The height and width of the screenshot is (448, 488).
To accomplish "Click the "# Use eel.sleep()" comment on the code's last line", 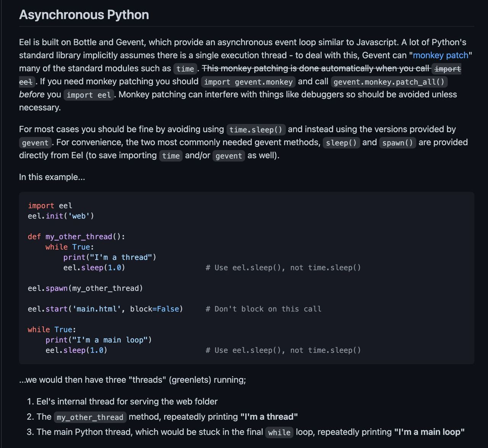I will 283,350.
